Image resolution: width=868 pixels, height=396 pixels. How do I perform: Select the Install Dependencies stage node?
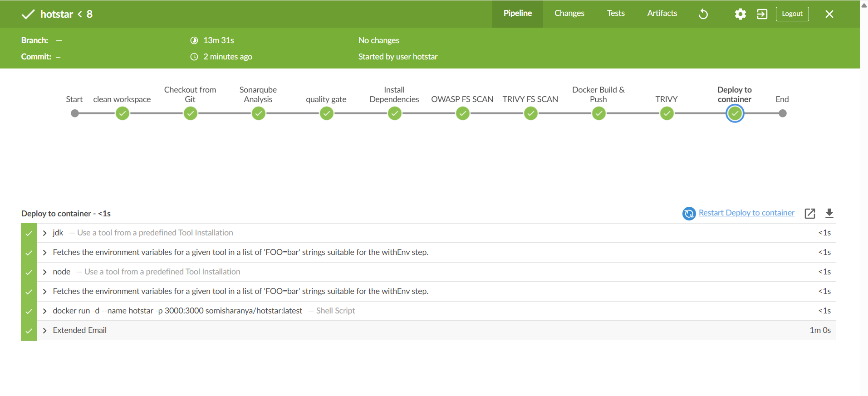coord(395,113)
